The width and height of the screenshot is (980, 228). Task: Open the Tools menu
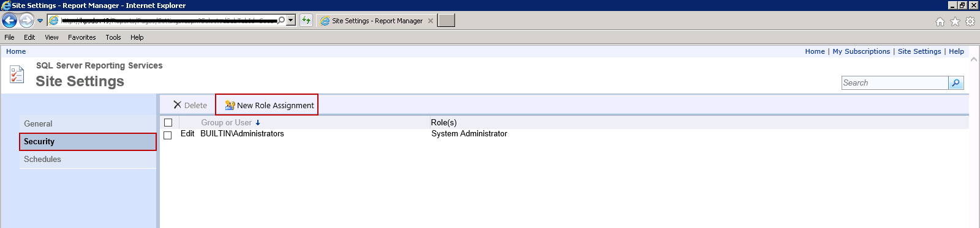click(x=113, y=37)
